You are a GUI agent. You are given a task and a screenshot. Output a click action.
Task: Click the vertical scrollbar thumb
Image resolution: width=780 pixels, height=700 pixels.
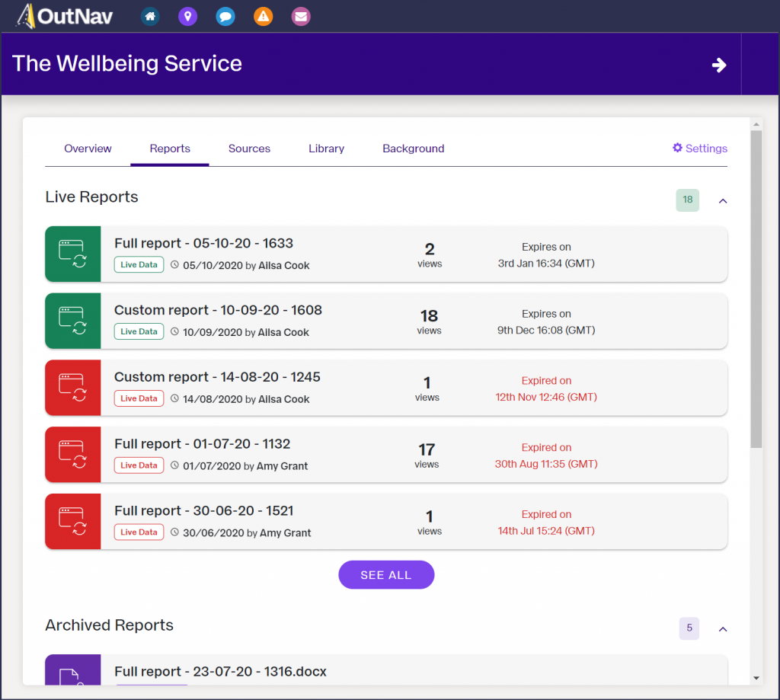pyautogui.click(x=756, y=289)
